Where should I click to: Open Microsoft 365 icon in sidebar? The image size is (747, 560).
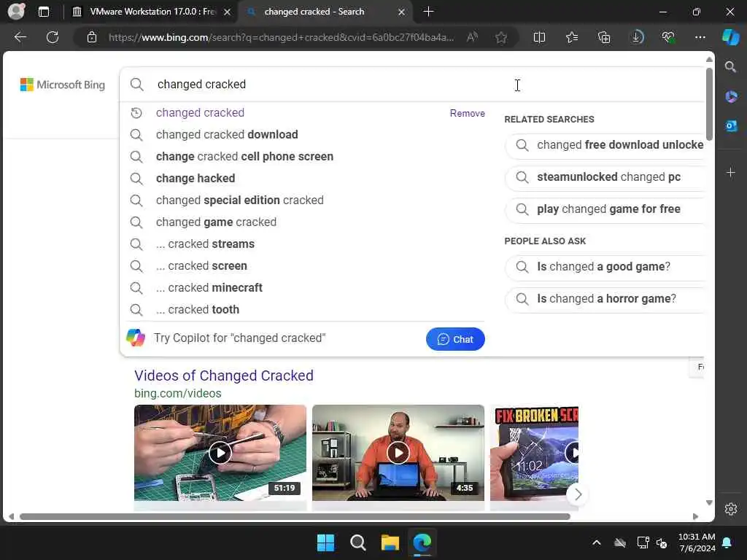[x=731, y=97]
